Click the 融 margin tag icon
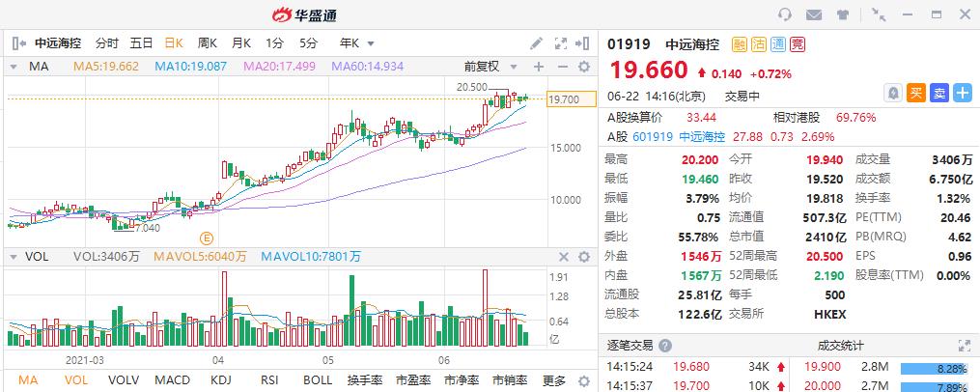Image resolution: width=980 pixels, height=392 pixels. (740, 43)
